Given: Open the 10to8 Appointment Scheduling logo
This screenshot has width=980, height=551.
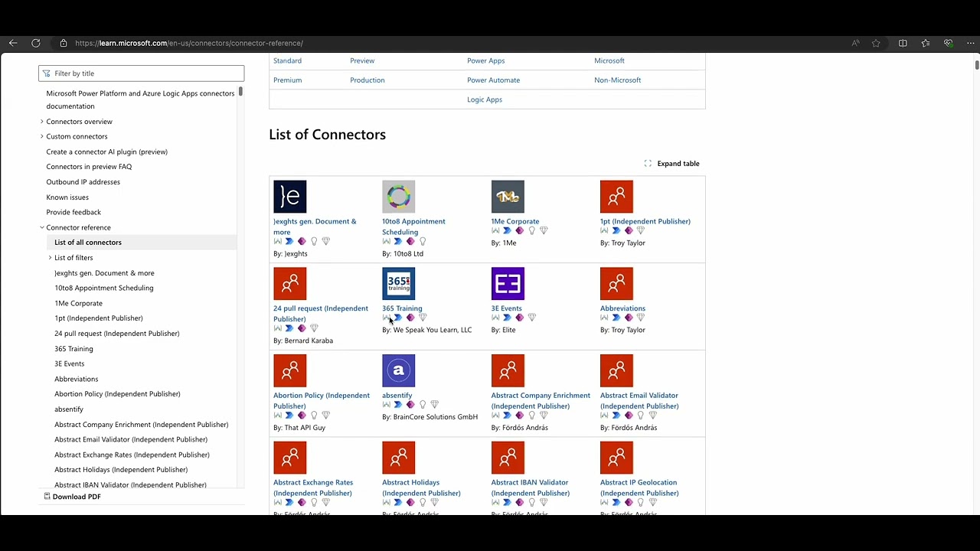Looking at the screenshot, I should (x=398, y=197).
